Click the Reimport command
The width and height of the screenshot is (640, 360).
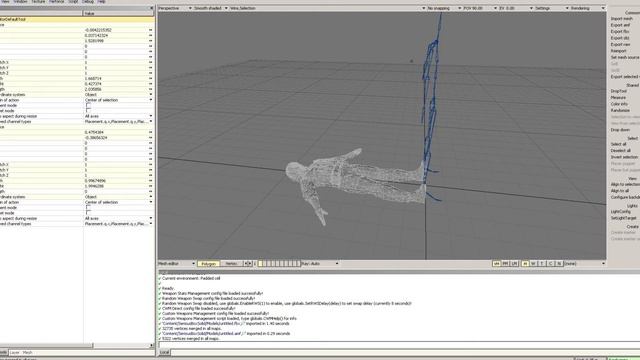(x=619, y=51)
